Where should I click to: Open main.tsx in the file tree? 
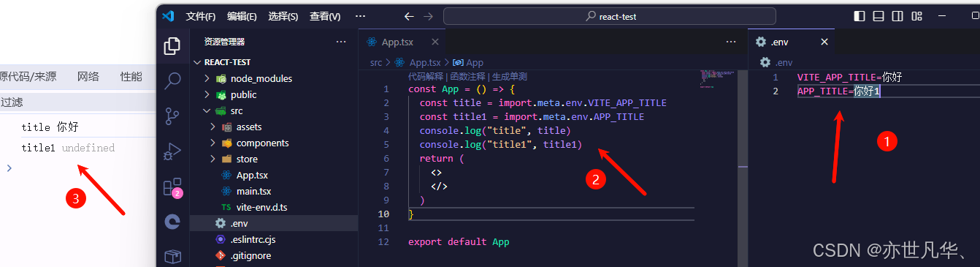(x=254, y=191)
